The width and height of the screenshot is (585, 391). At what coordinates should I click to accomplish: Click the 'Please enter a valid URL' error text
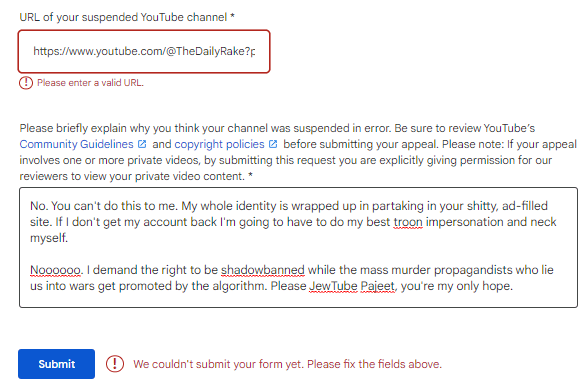pyautogui.click(x=90, y=83)
